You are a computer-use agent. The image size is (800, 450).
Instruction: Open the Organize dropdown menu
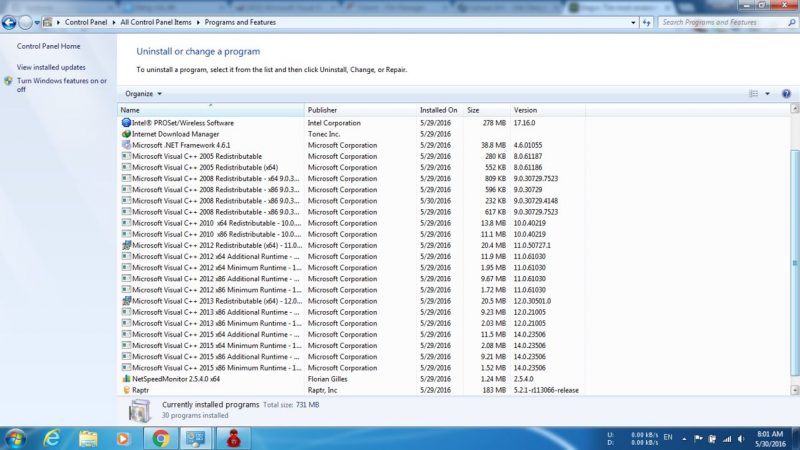143,94
